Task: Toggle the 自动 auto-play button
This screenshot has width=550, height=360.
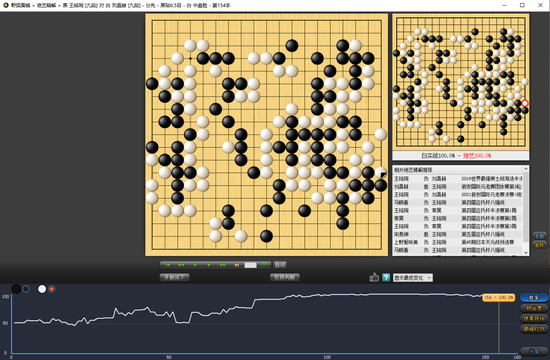Action: [280, 265]
